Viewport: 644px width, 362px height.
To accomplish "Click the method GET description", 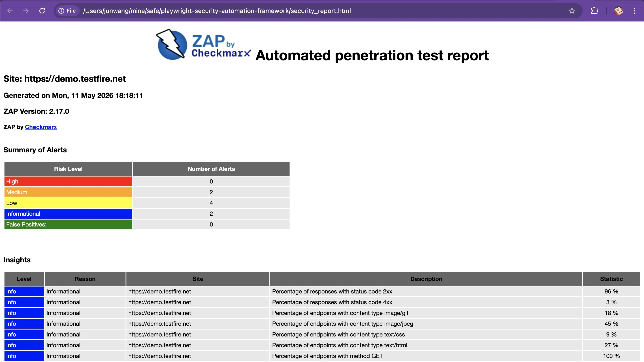I will (327, 356).
